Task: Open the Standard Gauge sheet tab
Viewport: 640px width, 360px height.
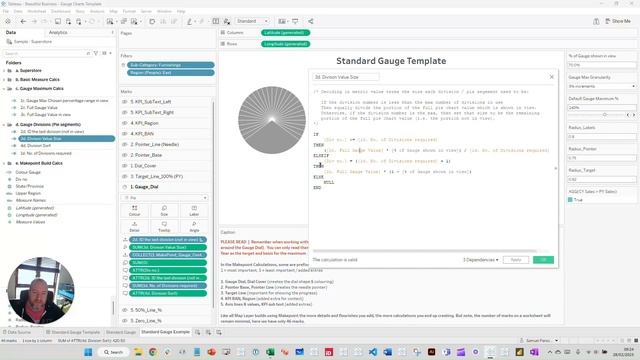Action: pyautogui.click(x=121, y=332)
